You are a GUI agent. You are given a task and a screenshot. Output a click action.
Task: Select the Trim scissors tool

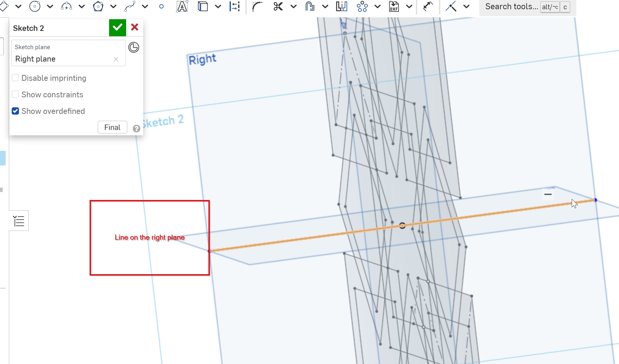(278, 6)
